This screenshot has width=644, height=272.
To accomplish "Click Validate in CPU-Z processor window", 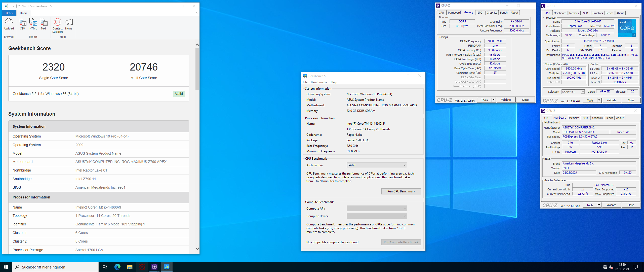I will point(611,100).
